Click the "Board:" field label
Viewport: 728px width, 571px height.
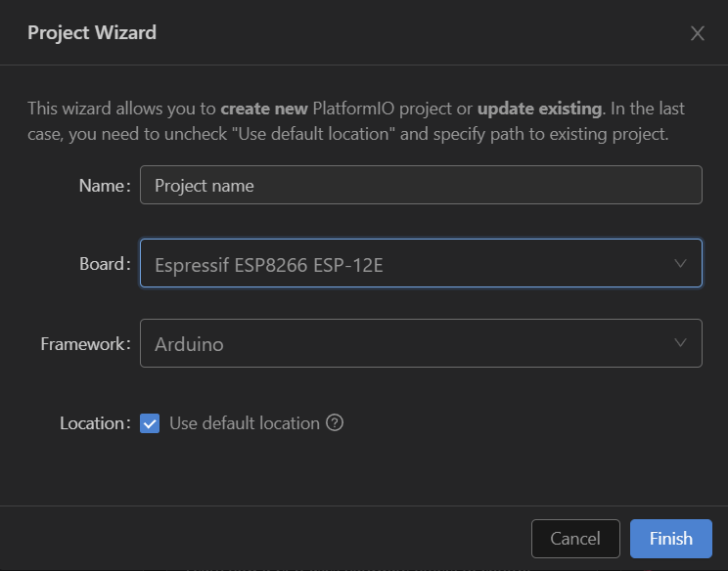click(x=104, y=263)
